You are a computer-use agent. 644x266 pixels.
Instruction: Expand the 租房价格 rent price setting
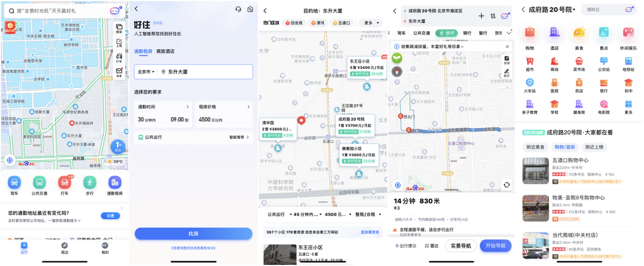224,113
